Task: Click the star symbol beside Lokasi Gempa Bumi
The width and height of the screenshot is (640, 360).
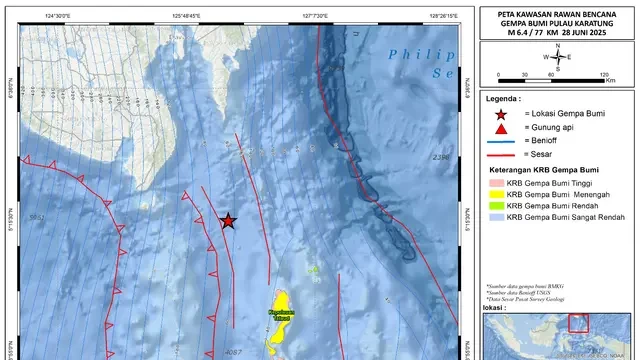Action: point(501,115)
